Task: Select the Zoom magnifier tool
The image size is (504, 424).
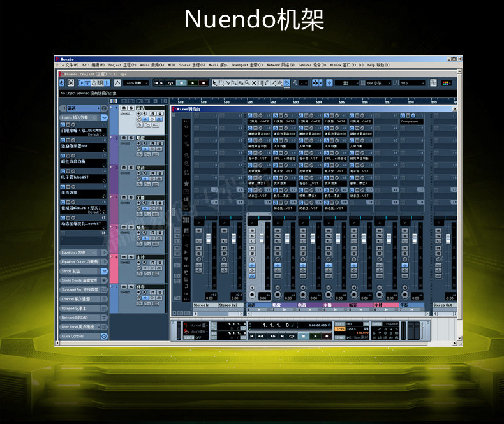Action: pos(247,83)
